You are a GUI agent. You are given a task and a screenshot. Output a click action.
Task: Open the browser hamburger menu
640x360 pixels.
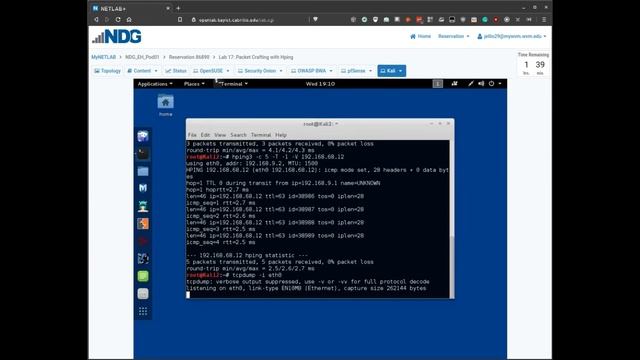pyautogui.click(x=544, y=19)
